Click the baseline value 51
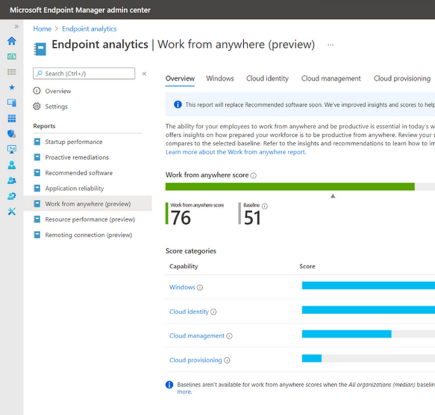 click(x=252, y=218)
